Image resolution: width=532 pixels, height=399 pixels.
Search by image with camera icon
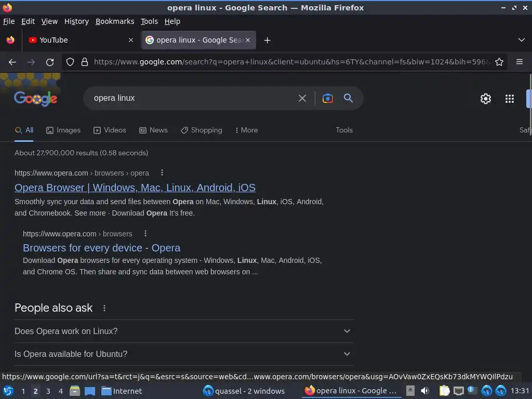(327, 98)
